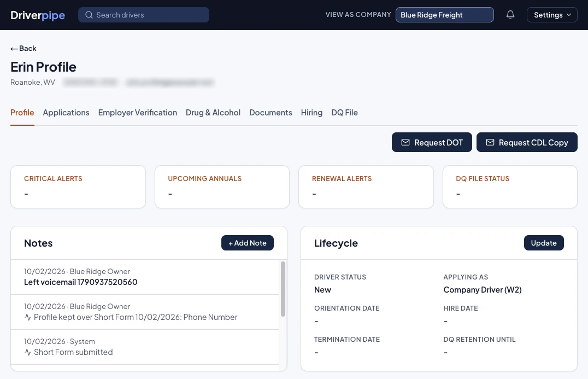Screen dimensions: 588x379
Task: Open the Renewal Alerts card
Action: 366,186
